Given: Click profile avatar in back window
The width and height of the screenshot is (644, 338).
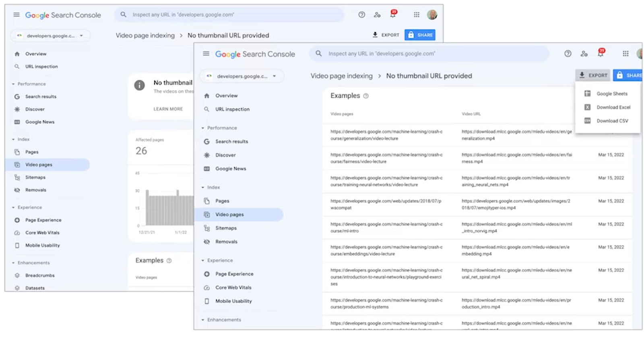Looking at the screenshot, I should (x=432, y=15).
